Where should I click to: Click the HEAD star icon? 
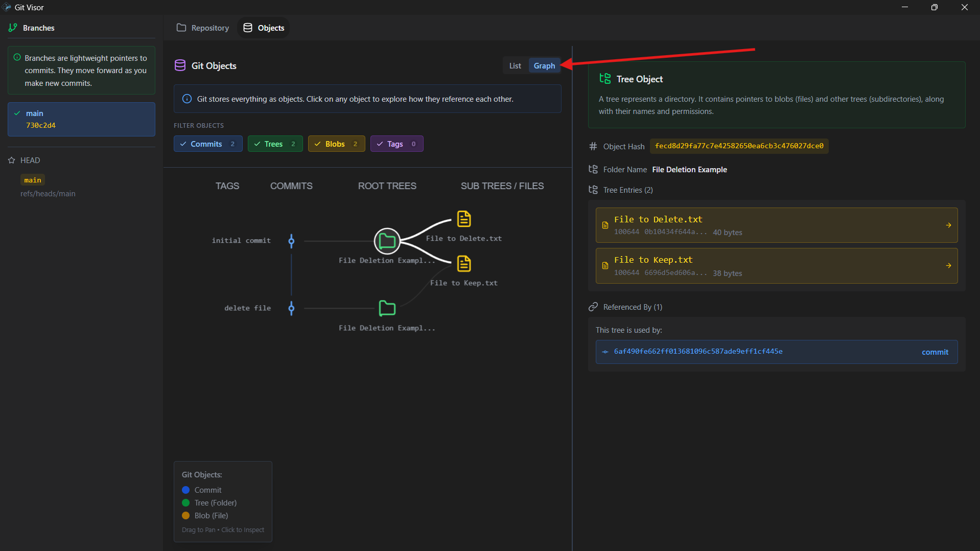pos(12,160)
